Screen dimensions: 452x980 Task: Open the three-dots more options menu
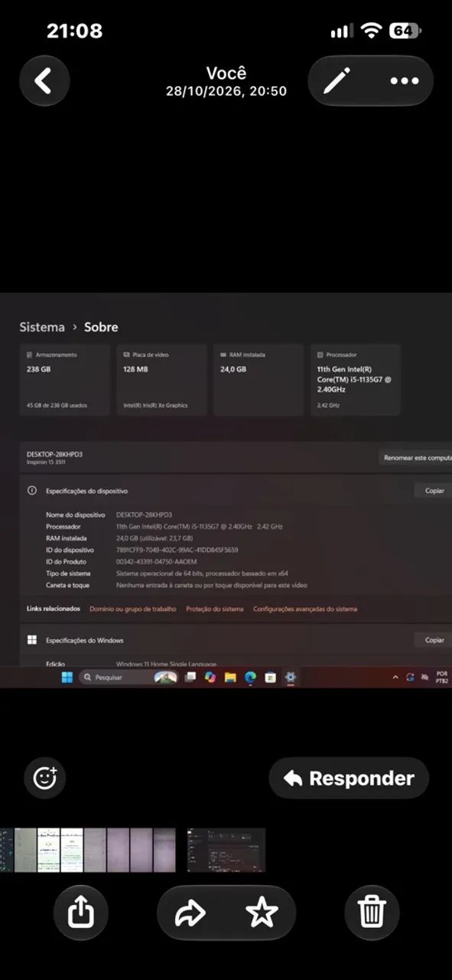405,80
